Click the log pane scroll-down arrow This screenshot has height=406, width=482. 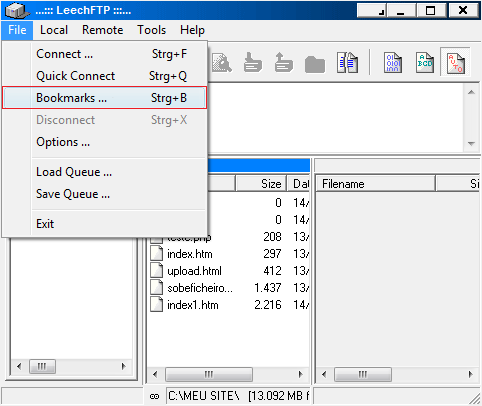tap(471, 144)
